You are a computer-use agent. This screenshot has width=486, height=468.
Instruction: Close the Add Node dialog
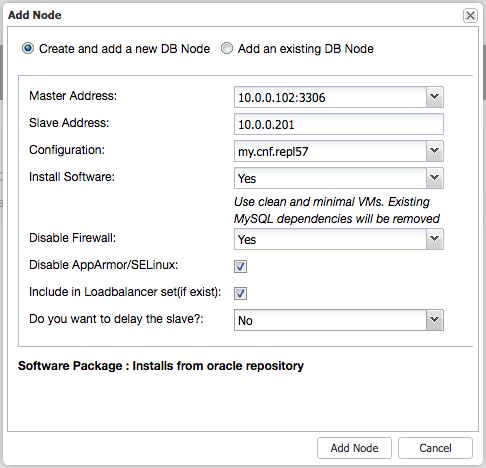coord(470,15)
